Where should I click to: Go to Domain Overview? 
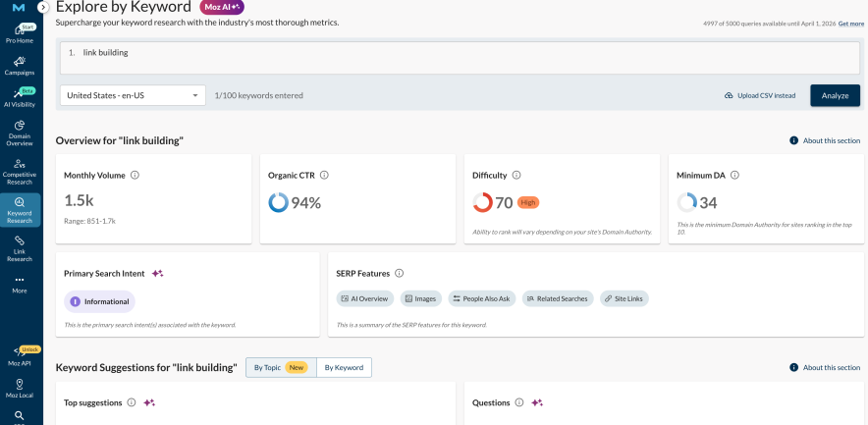coord(20,133)
